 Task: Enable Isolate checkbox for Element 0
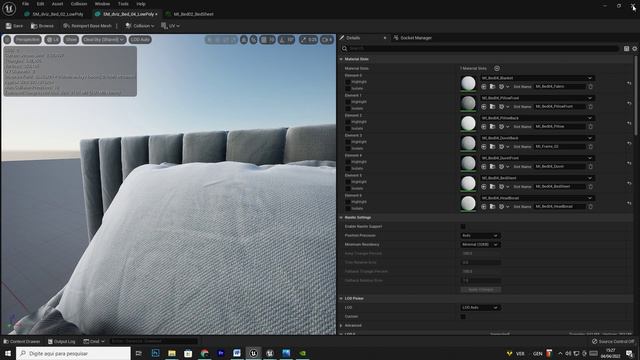[x=348, y=88]
